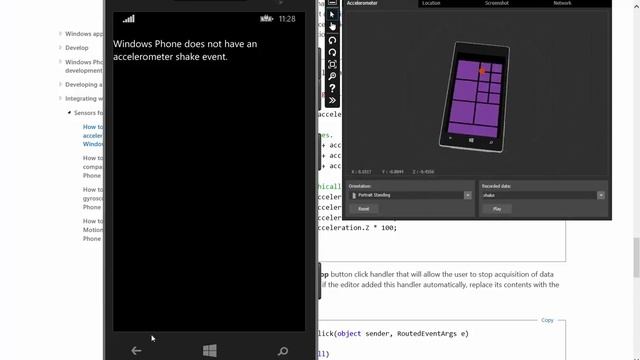Image resolution: width=640 pixels, height=360 pixels.
Task: Select the single point mouse input tool
Action: [332, 15]
